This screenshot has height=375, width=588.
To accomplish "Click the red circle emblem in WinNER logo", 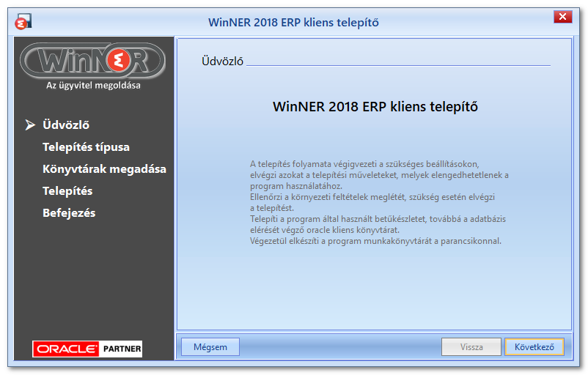I will (x=119, y=60).
